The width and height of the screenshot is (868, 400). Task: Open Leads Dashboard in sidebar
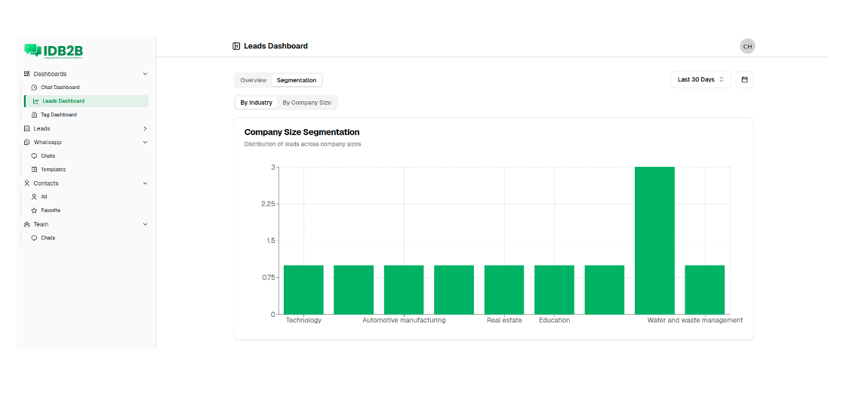(86, 101)
